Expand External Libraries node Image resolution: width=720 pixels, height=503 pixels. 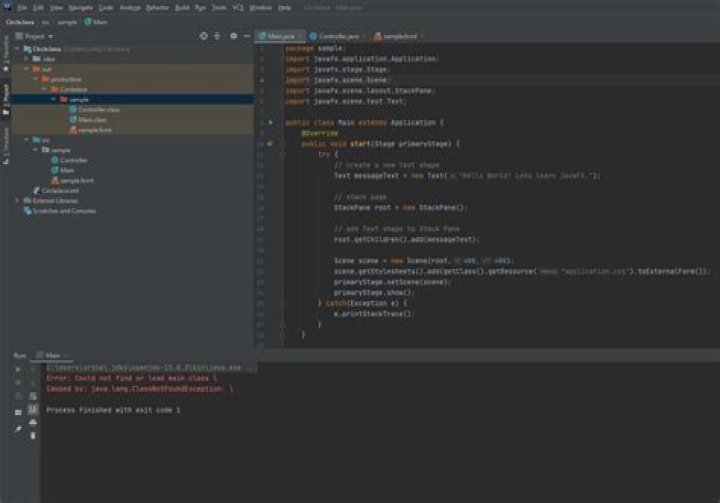(x=17, y=201)
